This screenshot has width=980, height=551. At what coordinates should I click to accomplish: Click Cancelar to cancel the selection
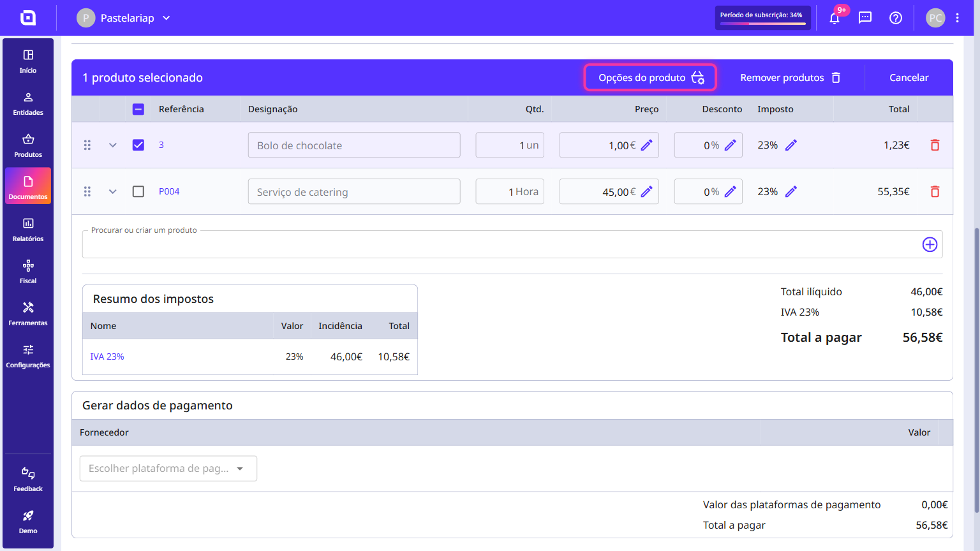pos(909,78)
